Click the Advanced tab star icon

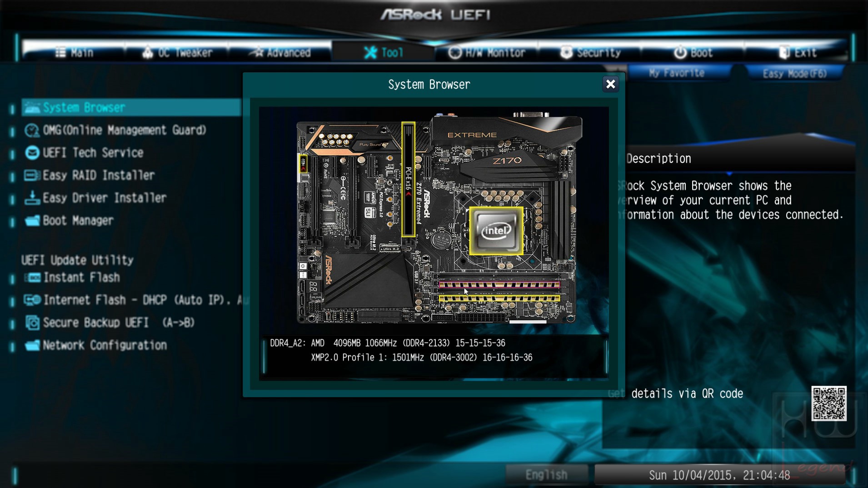point(258,52)
